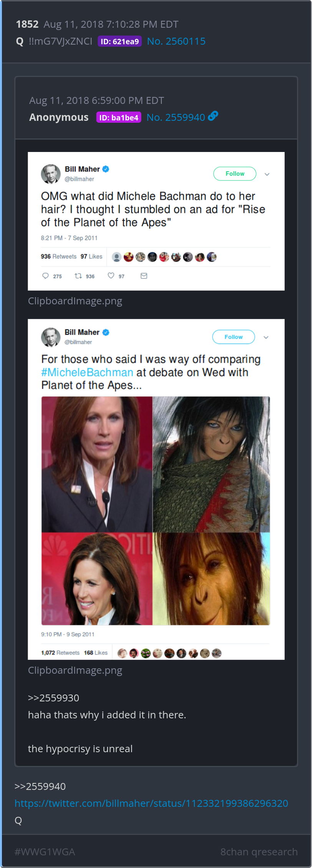This screenshot has height=868, width=312.
Task: Click the purple ID: 621ea9 badge
Action: click(119, 42)
